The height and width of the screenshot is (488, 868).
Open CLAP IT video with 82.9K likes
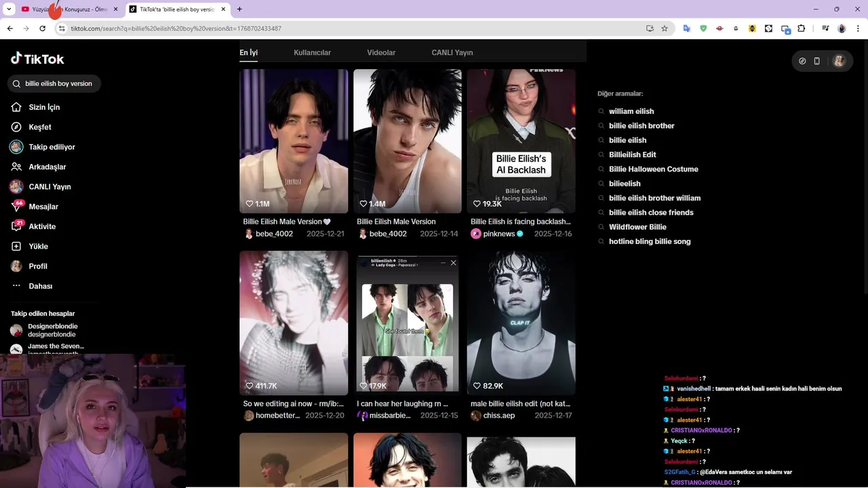tap(521, 323)
